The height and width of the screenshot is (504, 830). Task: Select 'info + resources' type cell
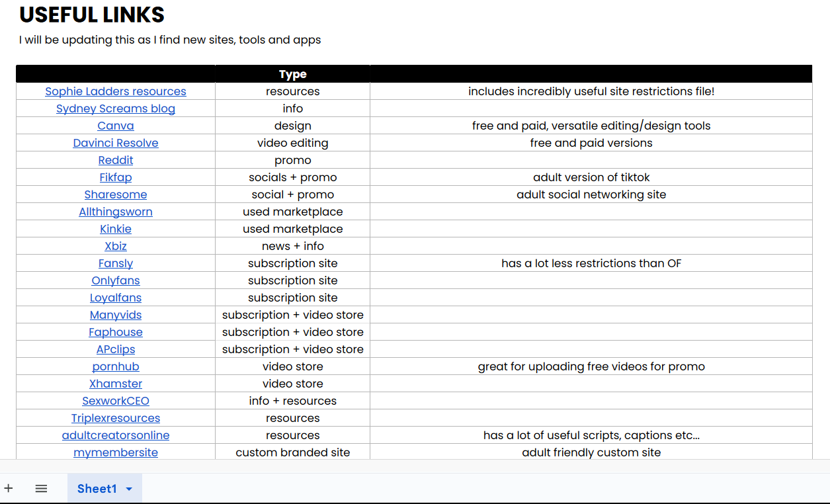pos(292,401)
